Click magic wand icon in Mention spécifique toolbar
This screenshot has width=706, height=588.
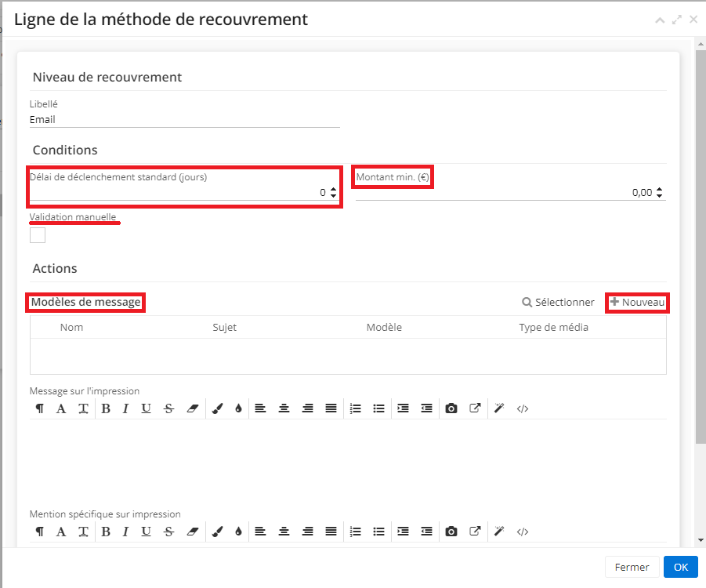point(498,532)
